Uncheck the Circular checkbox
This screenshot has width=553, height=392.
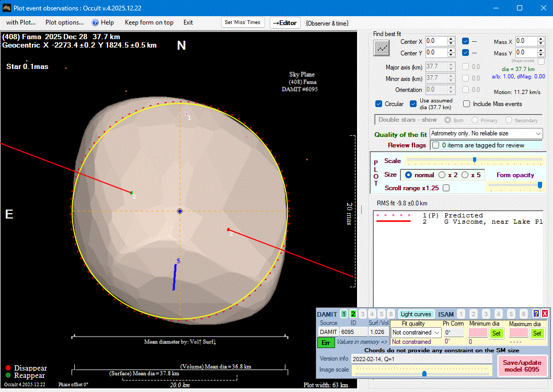coord(379,104)
